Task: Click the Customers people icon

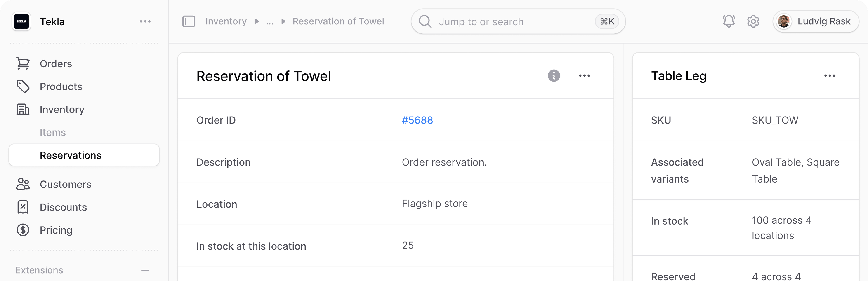Action: pyautogui.click(x=23, y=184)
